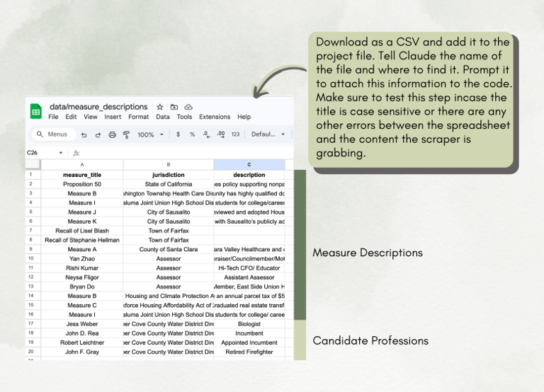Open the Edit menu
Viewport: 544px width, 392px height.
71,117
